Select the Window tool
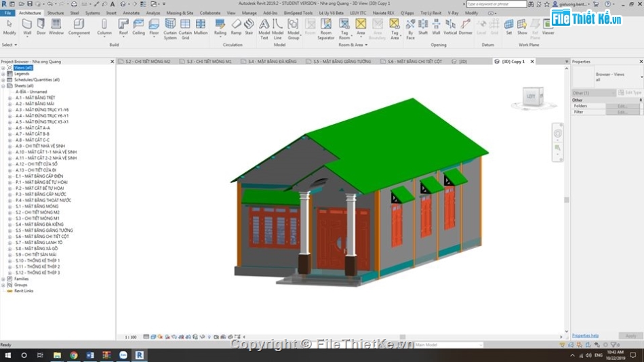Image resolution: width=644 pixels, height=362 pixels. [x=56, y=26]
